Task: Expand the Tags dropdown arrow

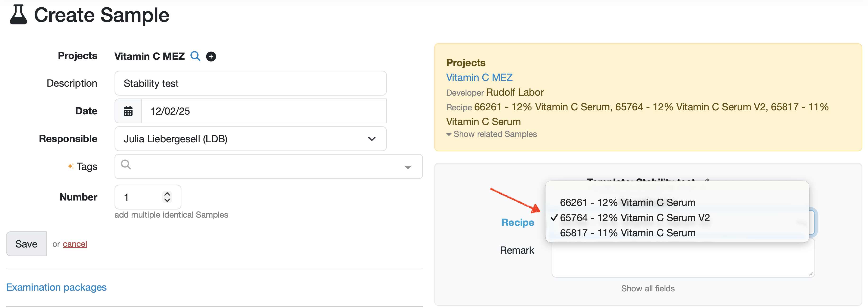Action: point(408,167)
